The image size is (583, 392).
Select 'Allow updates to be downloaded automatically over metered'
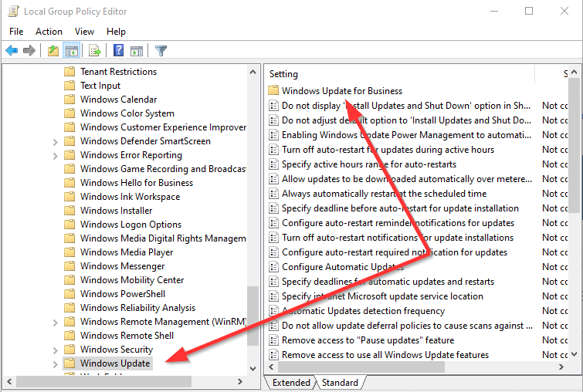click(407, 179)
